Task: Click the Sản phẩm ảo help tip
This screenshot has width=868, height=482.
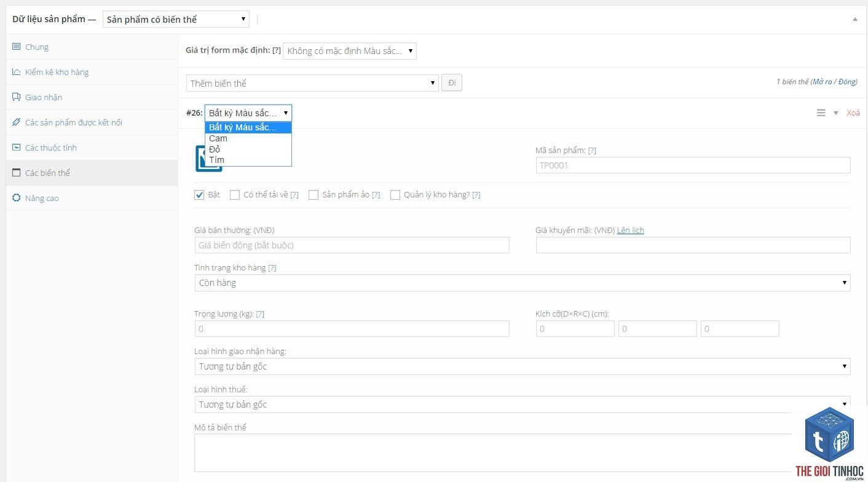Action: 376,195
